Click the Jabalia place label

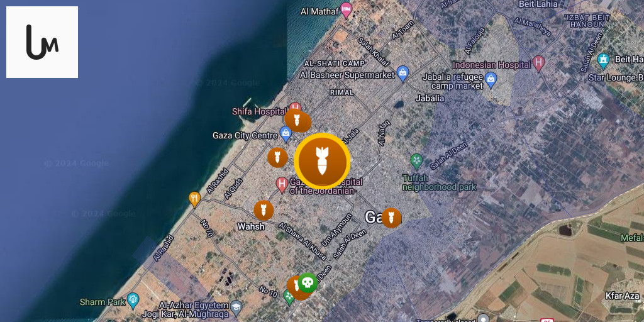tap(430, 99)
